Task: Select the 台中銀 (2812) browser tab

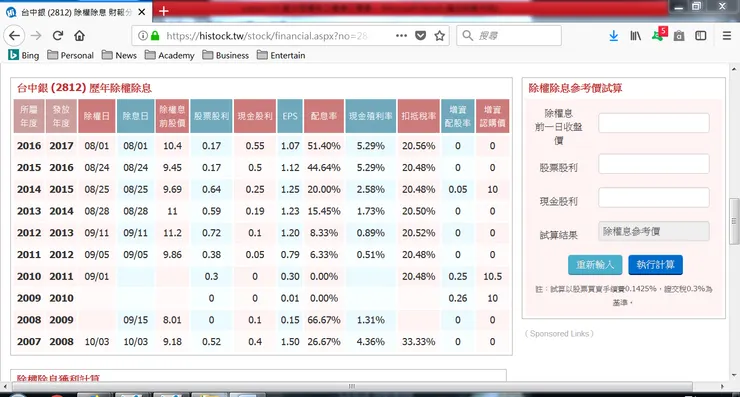Action: [76, 12]
